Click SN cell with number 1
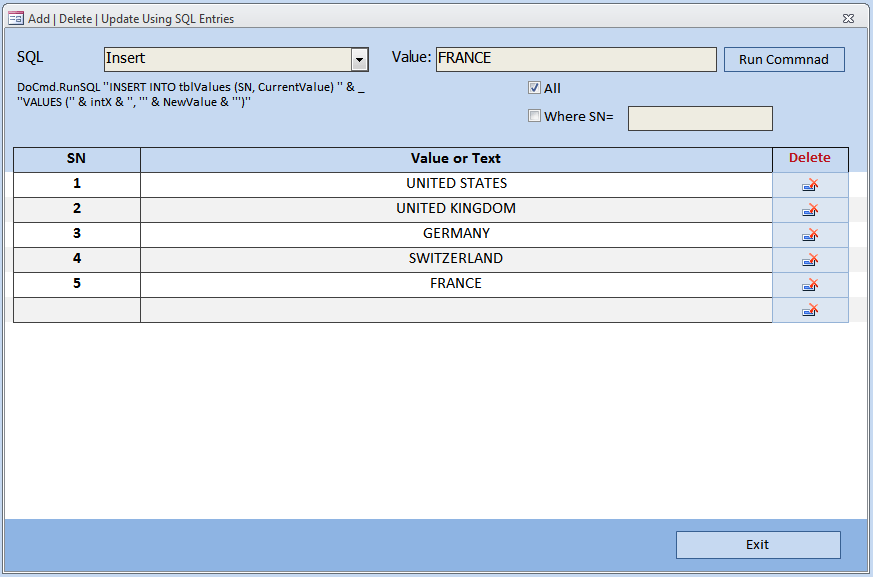 tap(77, 184)
